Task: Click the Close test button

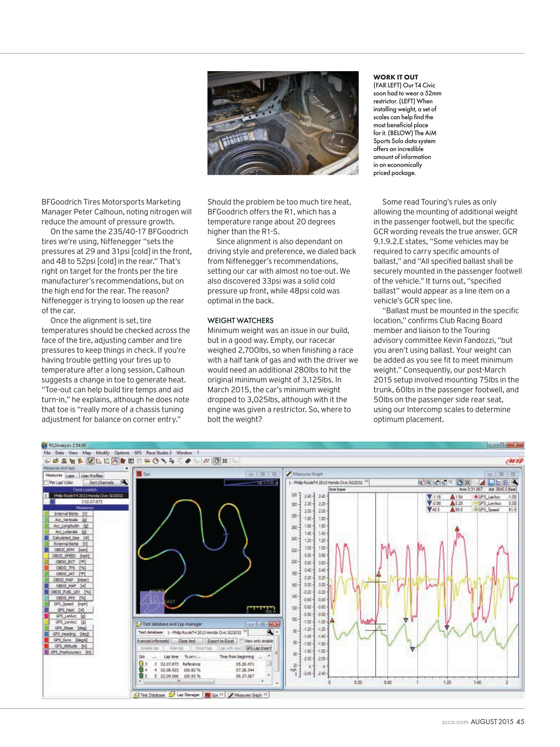Action: click(x=187, y=641)
